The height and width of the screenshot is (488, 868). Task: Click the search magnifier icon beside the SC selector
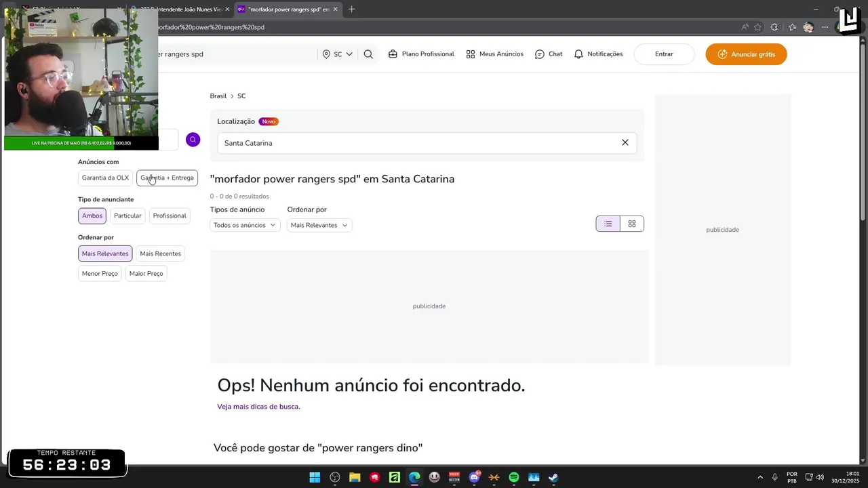tap(368, 54)
